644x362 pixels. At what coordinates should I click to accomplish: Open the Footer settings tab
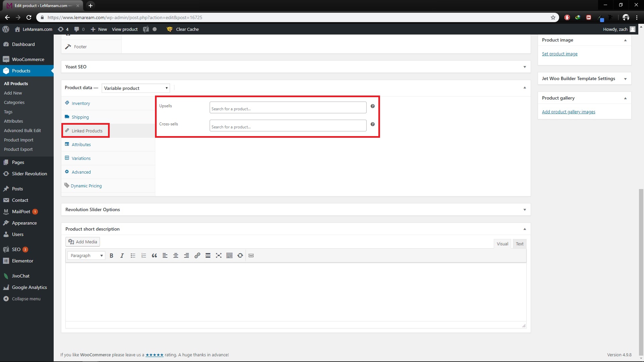[x=91, y=47]
